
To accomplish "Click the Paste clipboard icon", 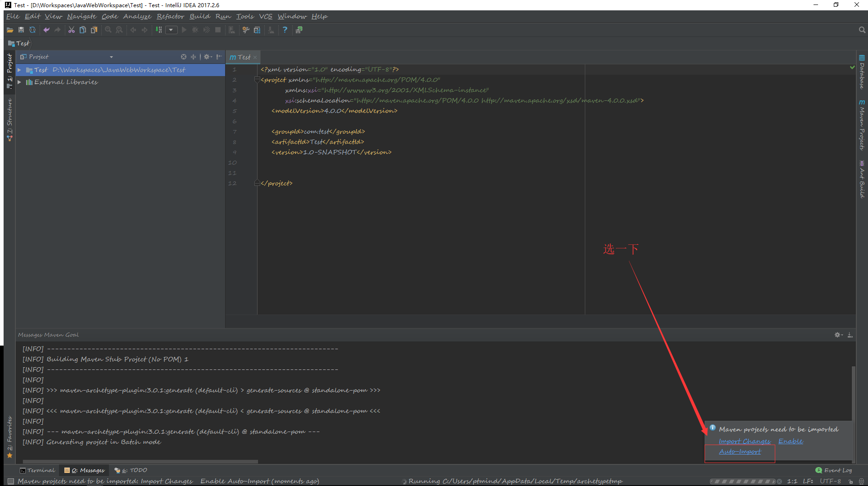I will [x=94, y=30].
